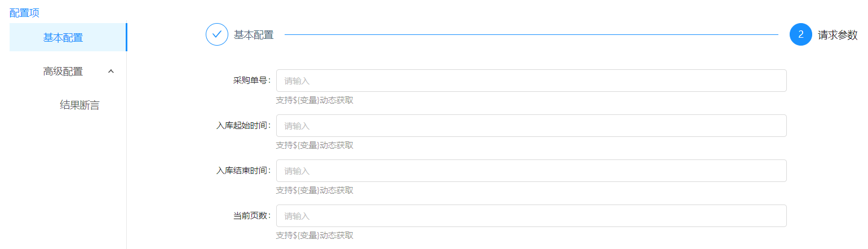Click the 入库结束时间 field label
Viewport: 868px width, 249px height.
[x=243, y=171]
